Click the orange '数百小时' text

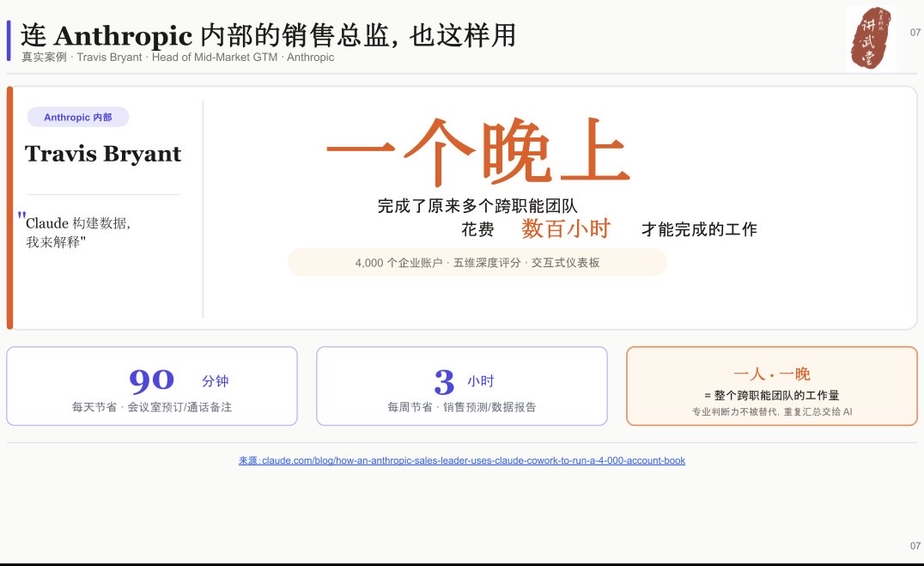pyautogui.click(x=566, y=228)
